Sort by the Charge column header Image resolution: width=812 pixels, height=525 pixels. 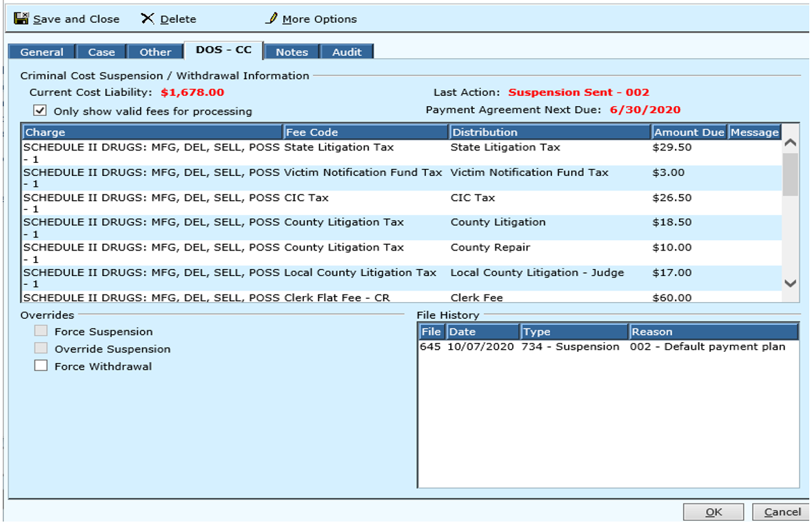[x=152, y=132]
